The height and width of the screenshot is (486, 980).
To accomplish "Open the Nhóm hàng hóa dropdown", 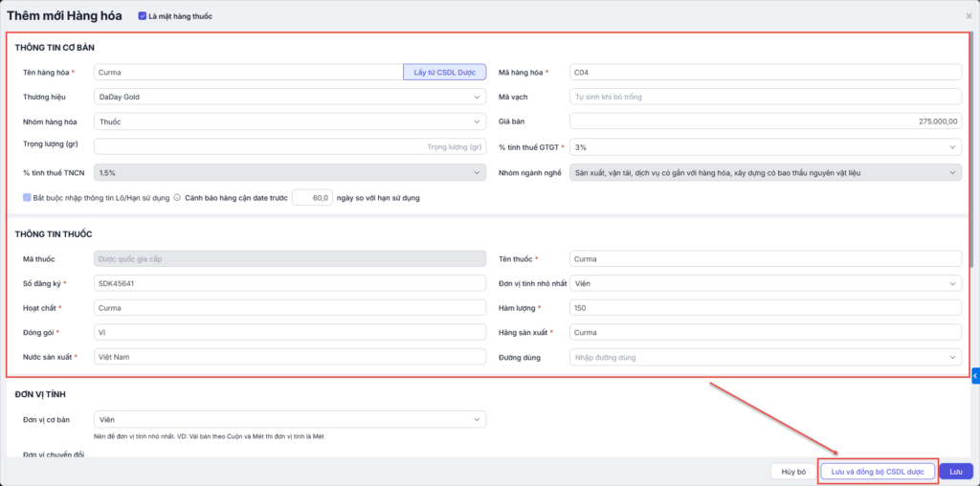I will tap(290, 121).
